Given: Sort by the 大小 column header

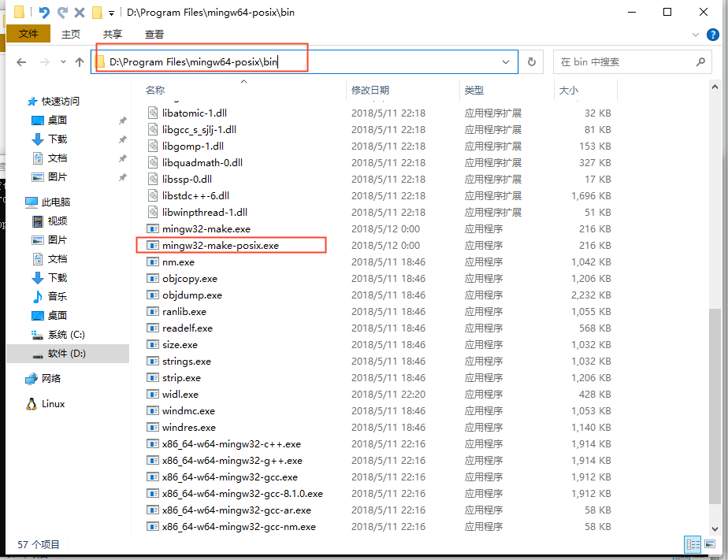Looking at the screenshot, I should pyautogui.click(x=569, y=90).
